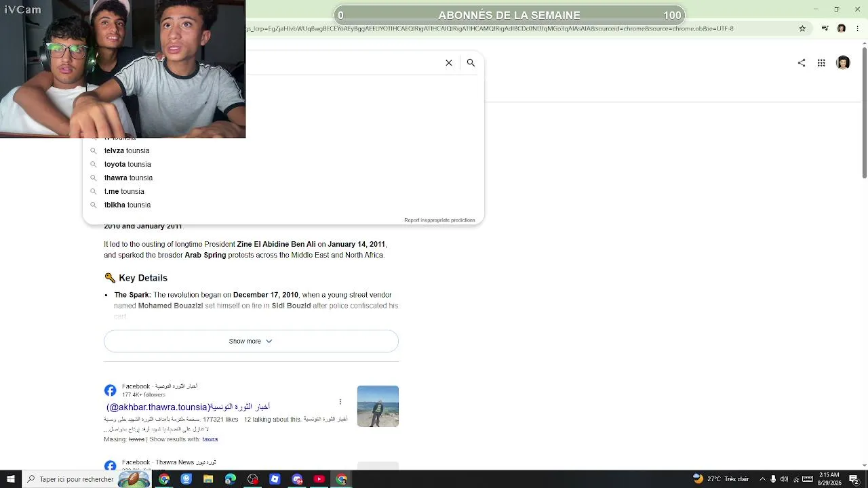Viewport: 868px width, 488px height.
Task: Open the YouTube app in taskbar
Action: coord(319,479)
